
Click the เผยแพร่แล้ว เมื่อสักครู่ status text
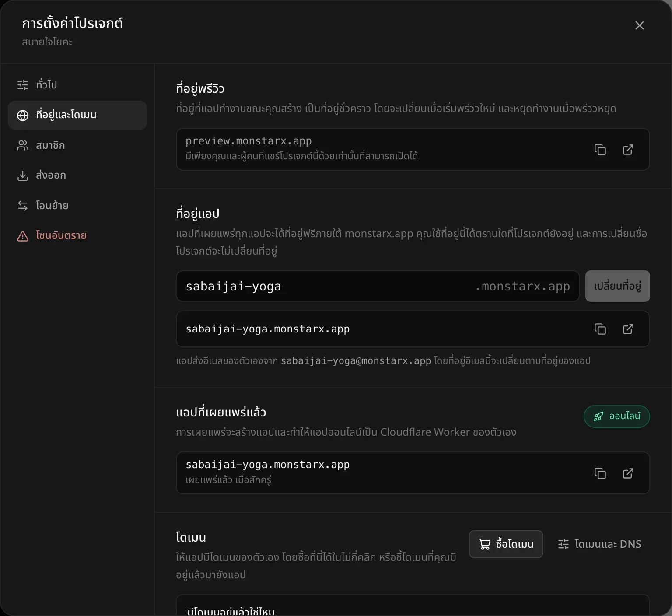point(228,480)
